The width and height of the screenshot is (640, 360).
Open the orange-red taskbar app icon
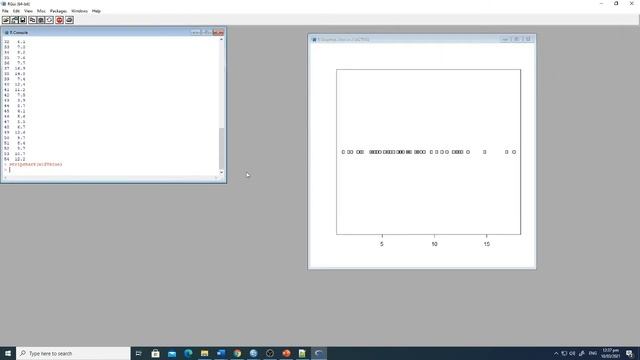(x=286, y=353)
